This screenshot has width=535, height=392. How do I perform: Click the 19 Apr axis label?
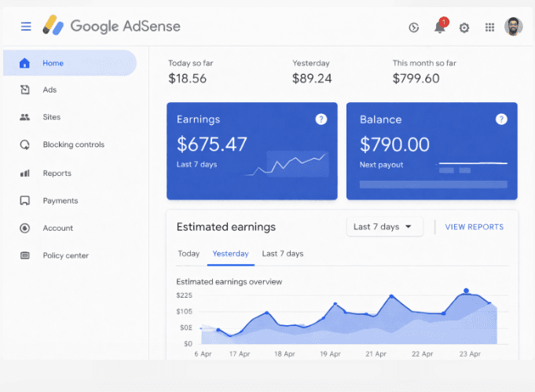(x=330, y=354)
